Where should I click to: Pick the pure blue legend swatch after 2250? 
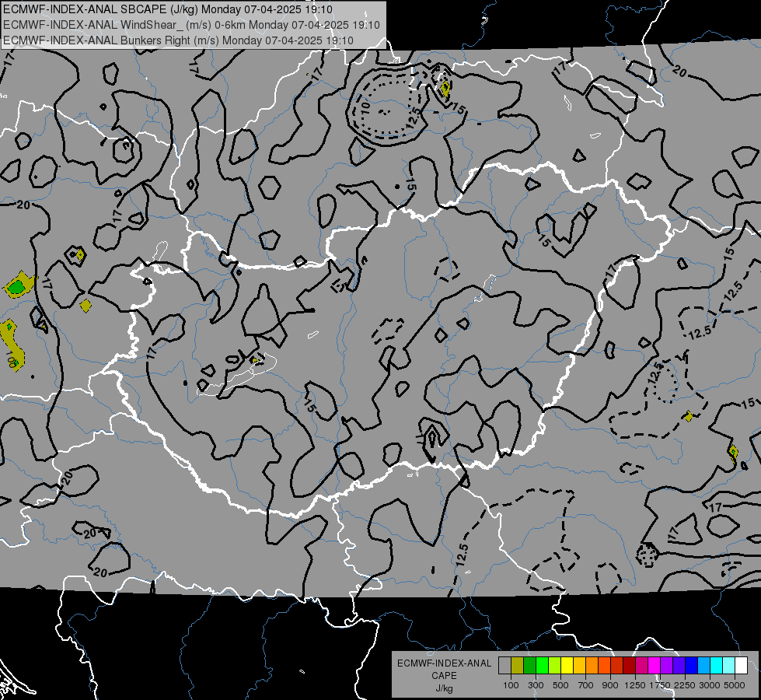(x=692, y=666)
